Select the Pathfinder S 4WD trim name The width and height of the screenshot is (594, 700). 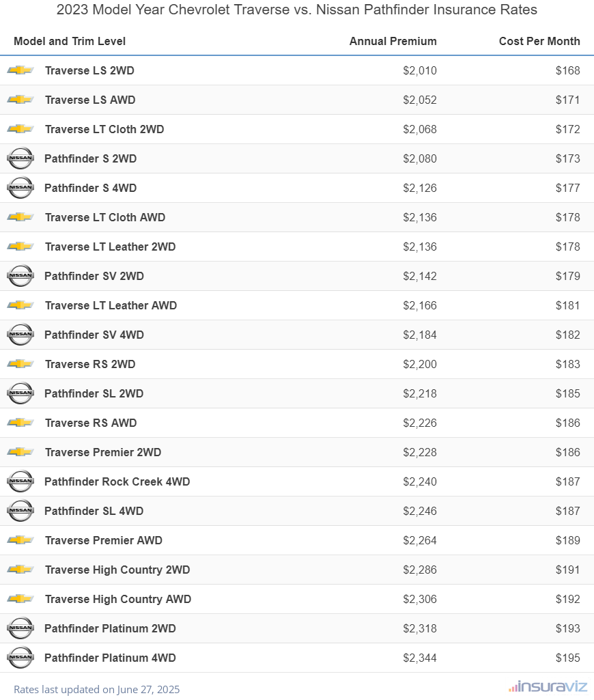[x=91, y=188]
